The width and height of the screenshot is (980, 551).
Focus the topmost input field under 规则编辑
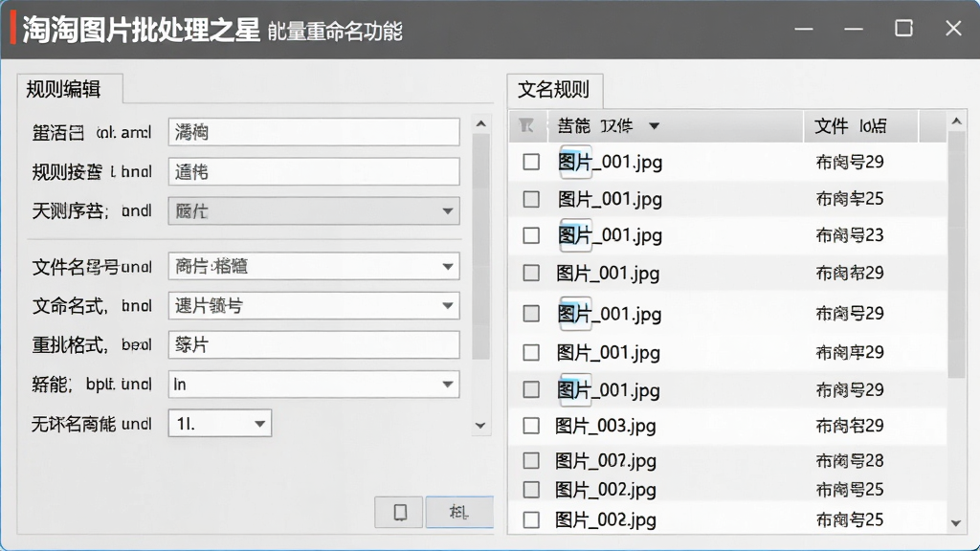pyautogui.click(x=314, y=132)
